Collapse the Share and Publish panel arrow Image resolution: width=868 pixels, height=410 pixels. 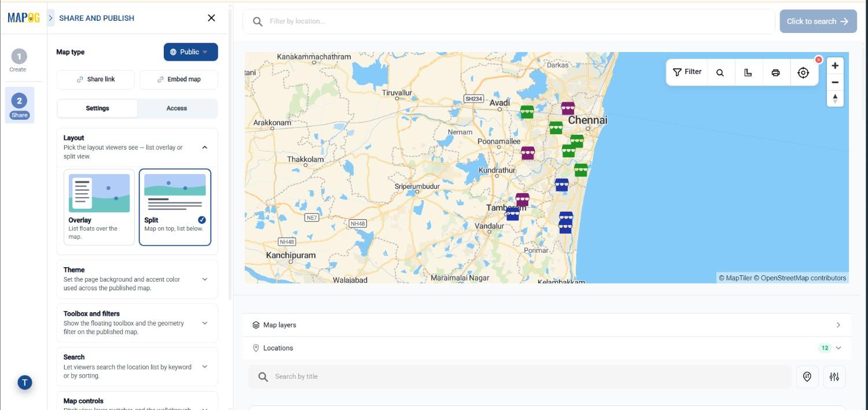click(x=51, y=18)
